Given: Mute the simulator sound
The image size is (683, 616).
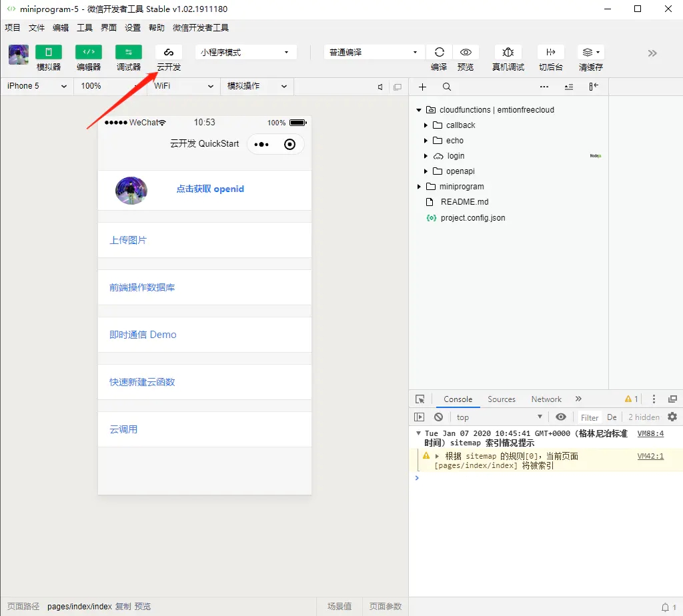Looking at the screenshot, I should [x=380, y=87].
